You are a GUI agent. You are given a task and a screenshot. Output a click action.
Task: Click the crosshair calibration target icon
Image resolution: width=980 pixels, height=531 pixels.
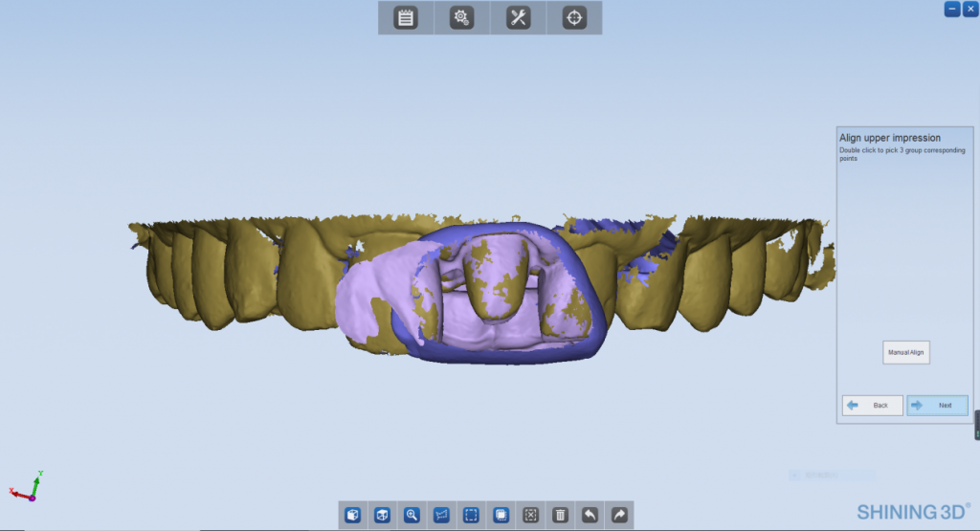click(574, 17)
